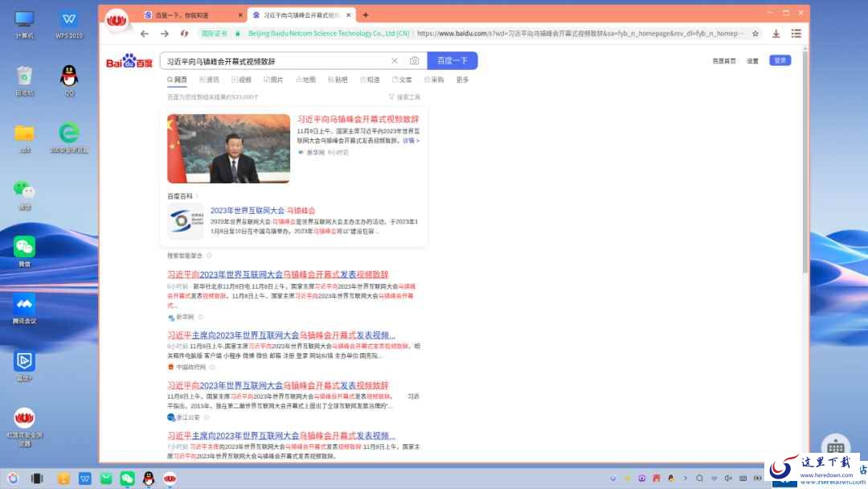Select the 地图 search category
This screenshot has height=489, width=868.
[305, 80]
